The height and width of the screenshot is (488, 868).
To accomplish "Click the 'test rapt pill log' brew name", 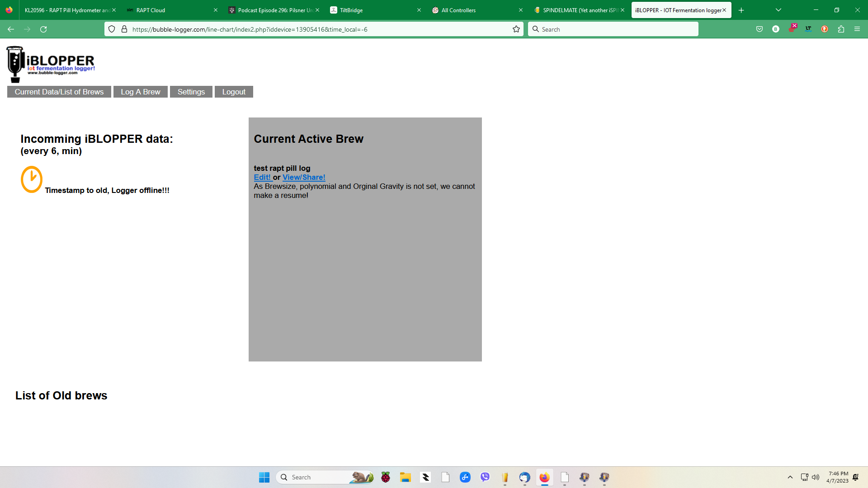I will [x=282, y=168].
